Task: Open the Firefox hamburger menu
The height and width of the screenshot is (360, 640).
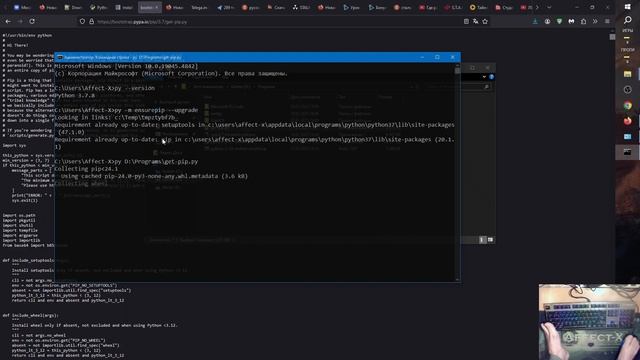Action: tap(607, 21)
